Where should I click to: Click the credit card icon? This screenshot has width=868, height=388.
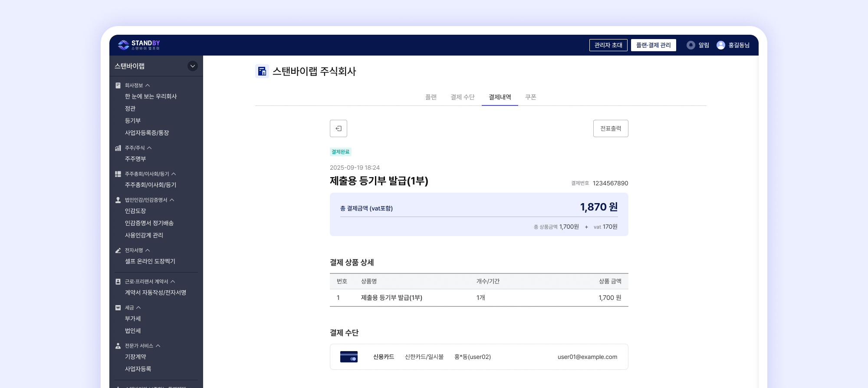click(x=349, y=357)
